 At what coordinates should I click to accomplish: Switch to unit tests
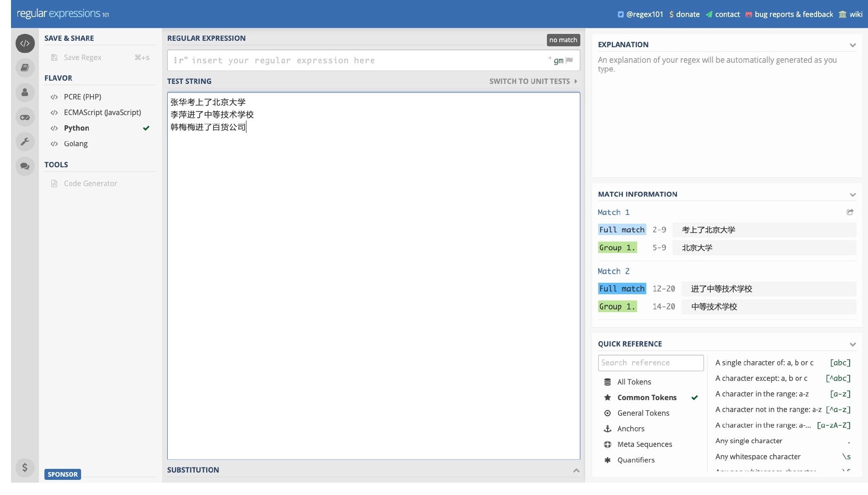(x=533, y=81)
